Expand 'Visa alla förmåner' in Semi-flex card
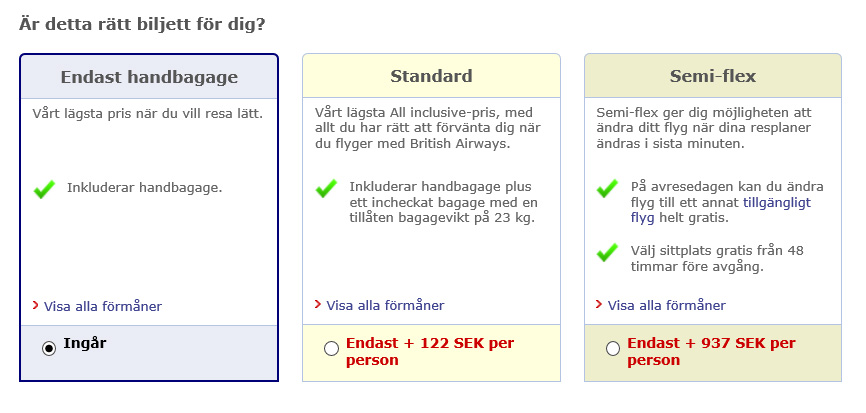Viewport: 866px width, 413px height. pos(667,305)
